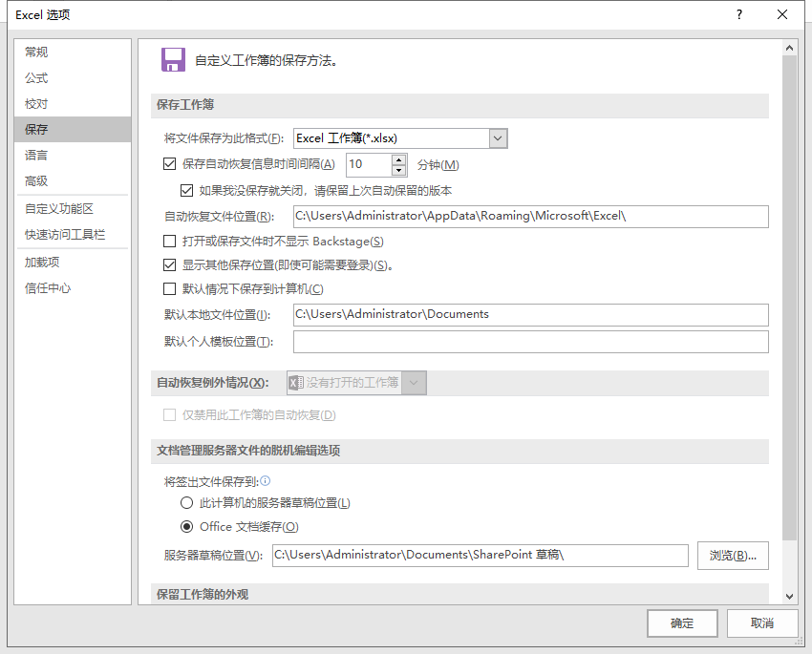The image size is (812, 654).
Task: Open the 将文件保存为此格式 dropdown
Action: pos(498,138)
